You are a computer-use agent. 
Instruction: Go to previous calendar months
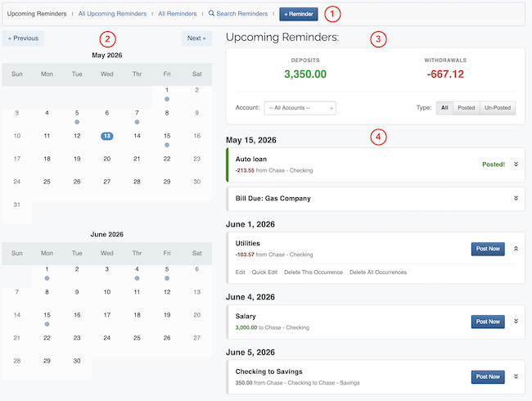[x=23, y=38]
